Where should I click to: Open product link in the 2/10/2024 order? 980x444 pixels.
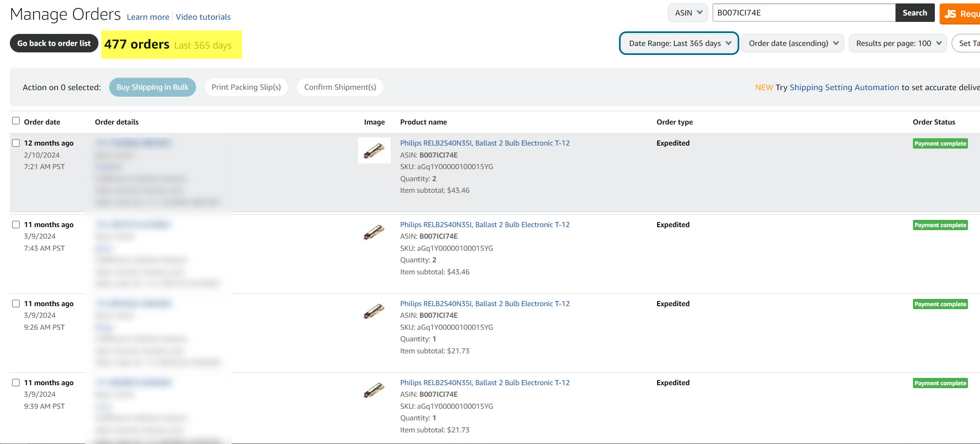click(485, 143)
